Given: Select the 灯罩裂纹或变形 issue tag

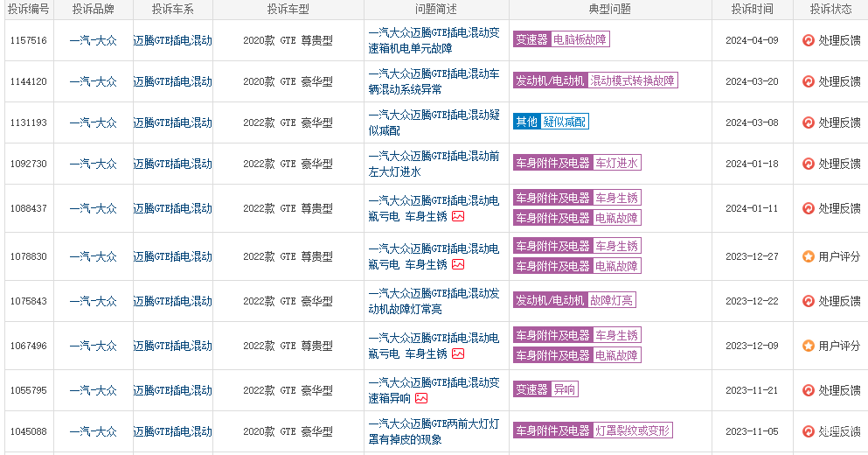Looking at the screenshot, I should (x=633, y=430).
